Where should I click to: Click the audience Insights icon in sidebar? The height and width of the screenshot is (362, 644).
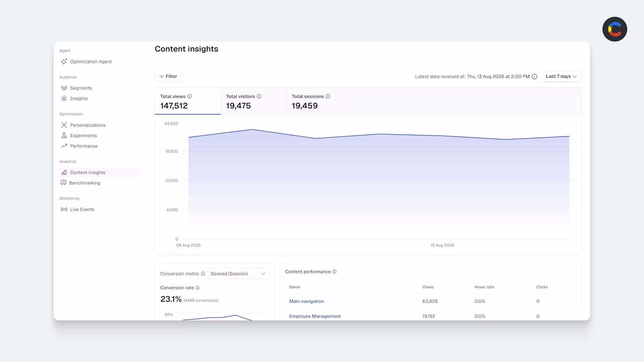(64, 99)
